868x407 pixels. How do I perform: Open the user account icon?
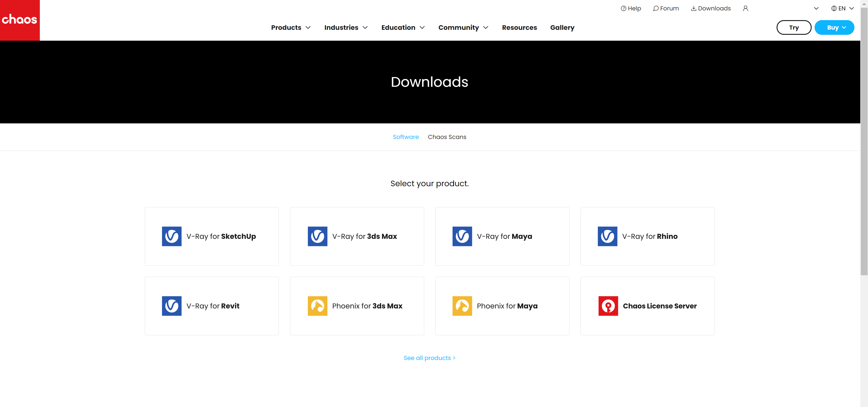745,8
